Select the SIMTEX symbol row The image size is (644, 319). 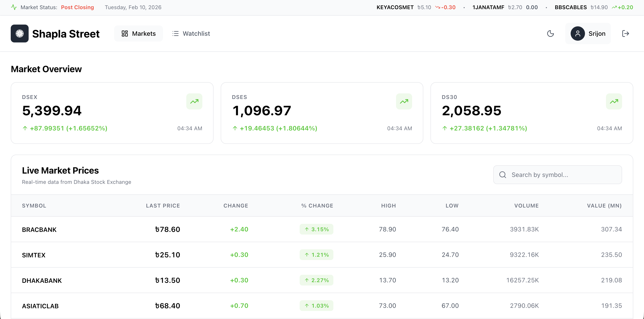tap(34, 255)
